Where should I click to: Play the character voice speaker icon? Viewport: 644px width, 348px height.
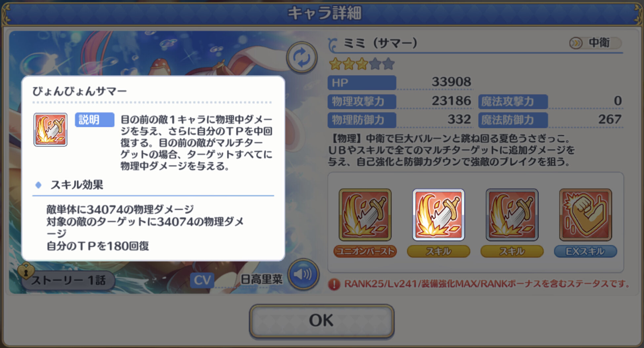303,274
